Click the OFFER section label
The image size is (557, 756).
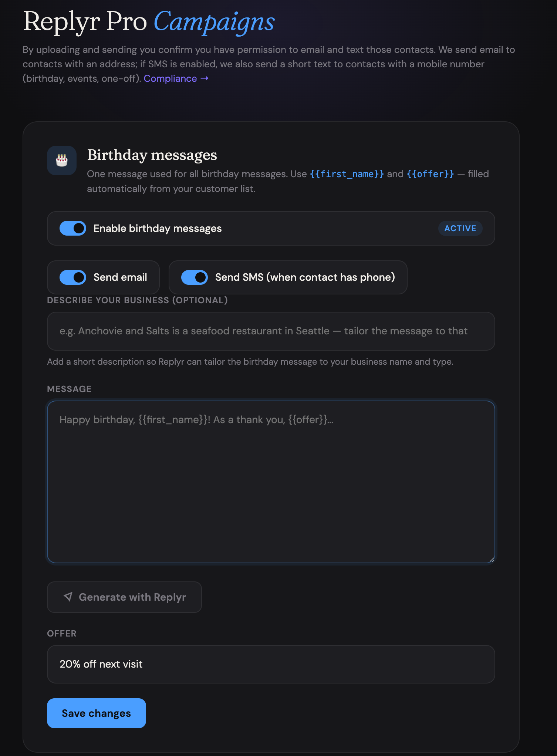[61, 633]
